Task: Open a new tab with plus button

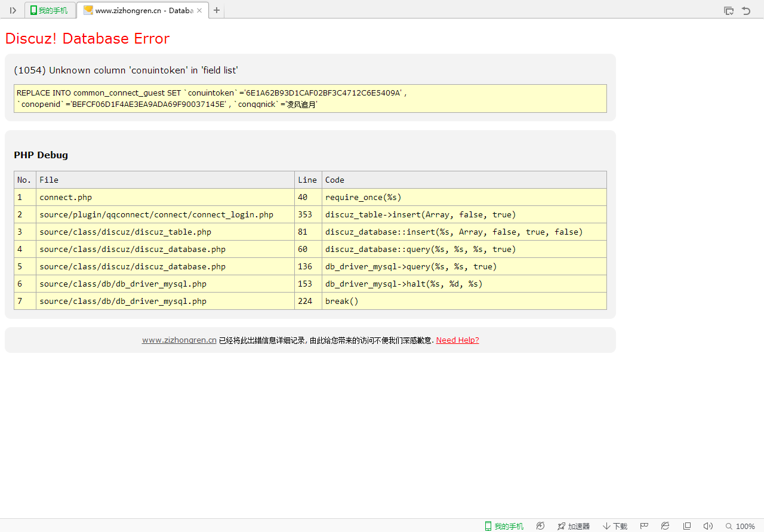Action: [217, 10]
